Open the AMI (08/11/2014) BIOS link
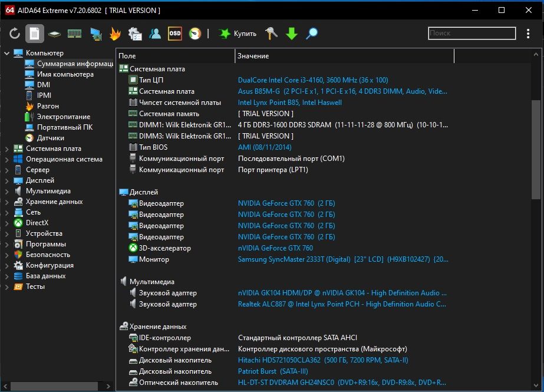The image size is (544, 392). coord(265,147)
